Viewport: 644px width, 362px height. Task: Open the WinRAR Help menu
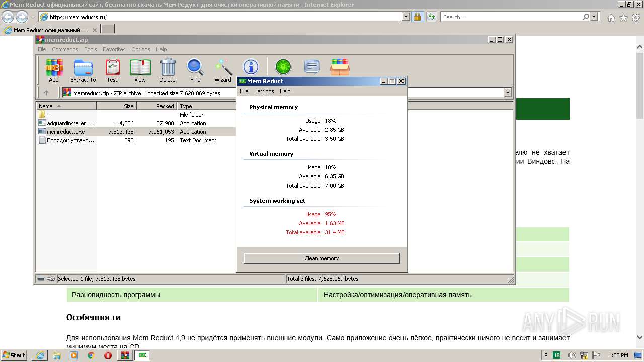[x=161, y=49]
